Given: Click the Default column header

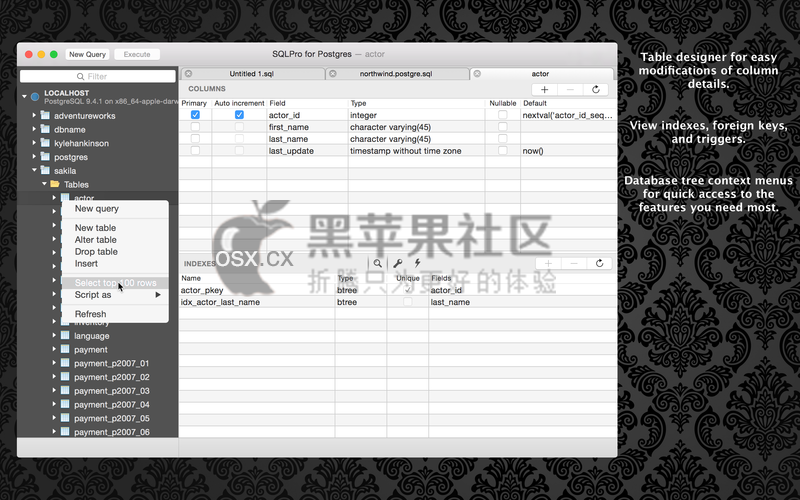Looking at the screenshot, I should (535, 103).
